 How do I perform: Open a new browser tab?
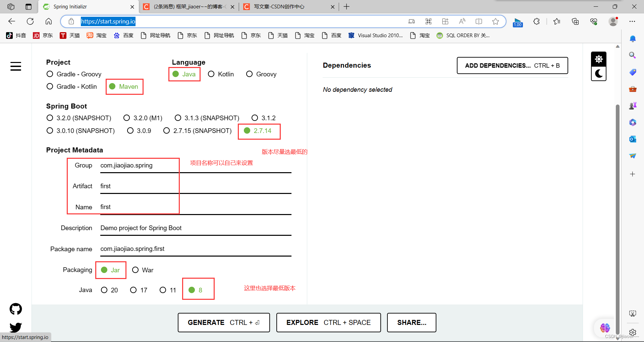(346, 7)
